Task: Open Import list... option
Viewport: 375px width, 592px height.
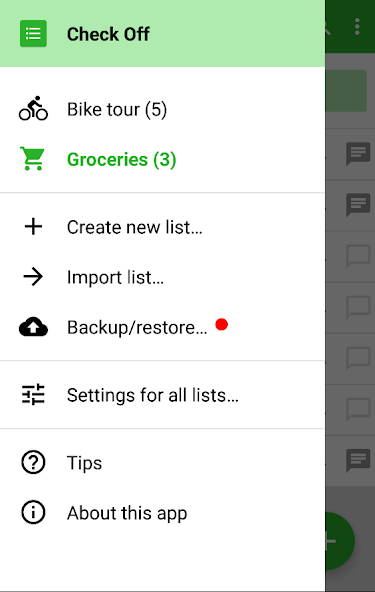Action: [x=162, y=277]
